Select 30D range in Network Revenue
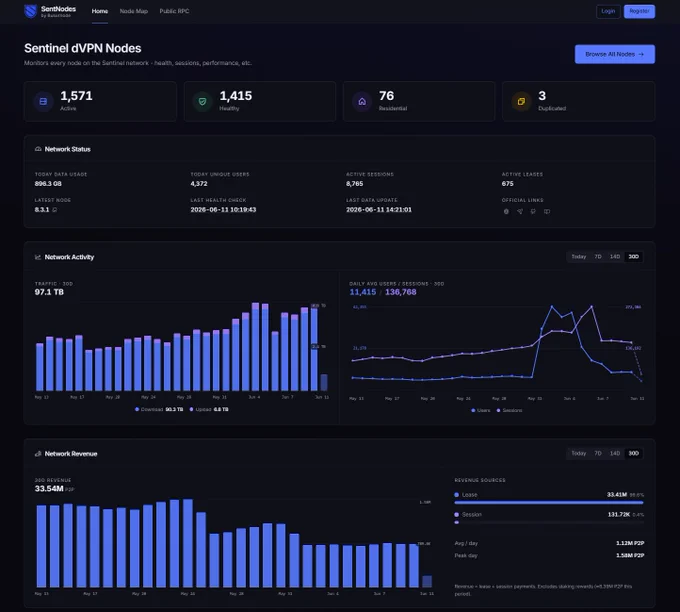The height and width of the screenshot is (612, 680). [634, 453]
